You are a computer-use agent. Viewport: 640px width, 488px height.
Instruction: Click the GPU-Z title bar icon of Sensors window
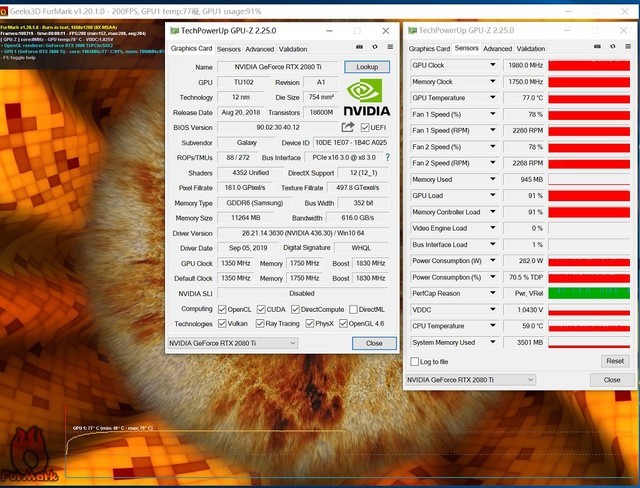click(x=412, y=30)
